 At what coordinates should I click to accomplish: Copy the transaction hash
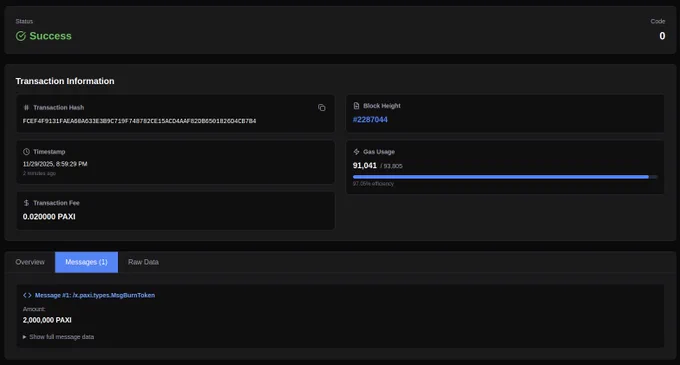pos(321,108)
